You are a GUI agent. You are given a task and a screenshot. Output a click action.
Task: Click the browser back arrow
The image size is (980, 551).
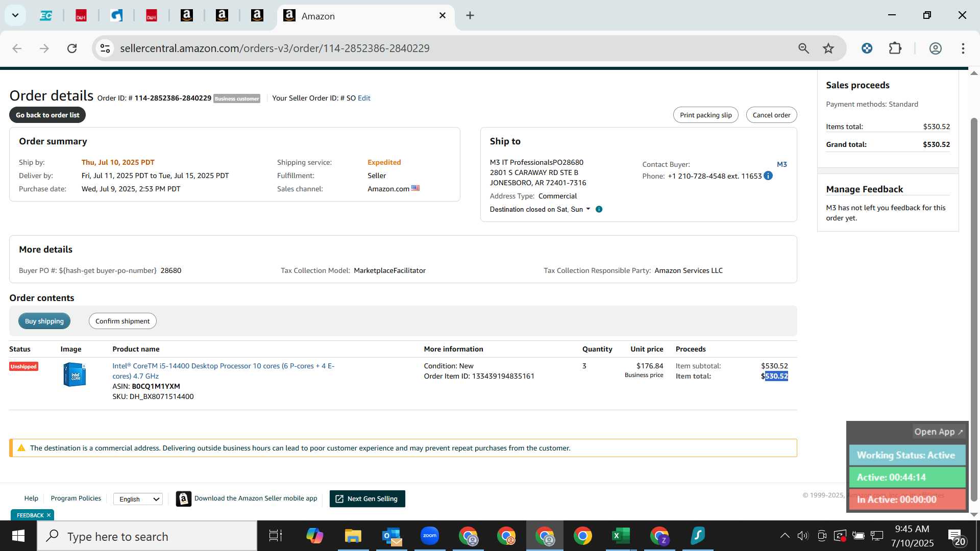point(17,48)
